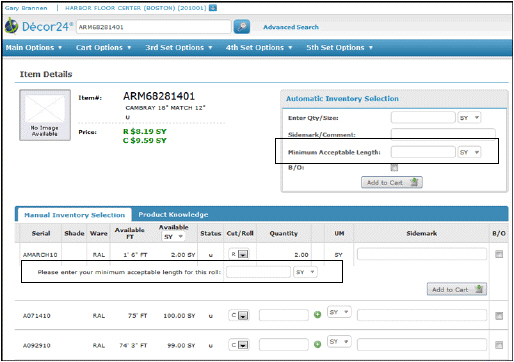Click serial number A071410
The image size is (514, 362).
click(37, 316)
